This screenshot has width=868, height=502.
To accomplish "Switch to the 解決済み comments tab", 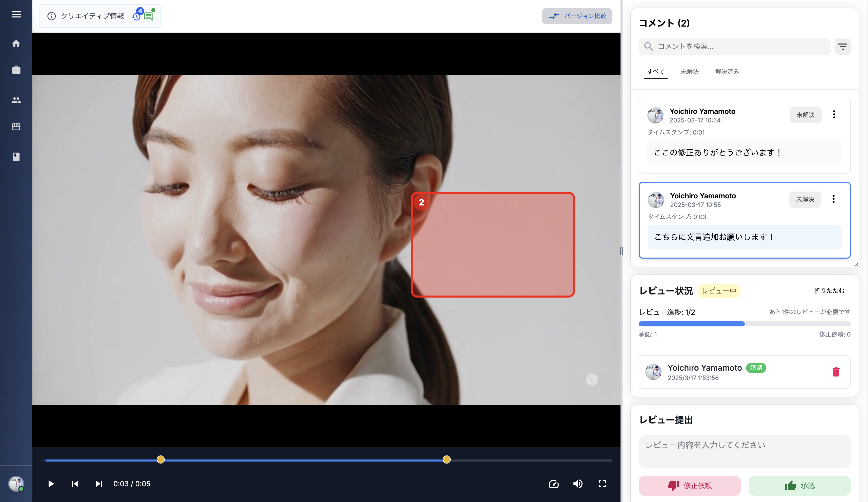I will [x=727, y=72].
